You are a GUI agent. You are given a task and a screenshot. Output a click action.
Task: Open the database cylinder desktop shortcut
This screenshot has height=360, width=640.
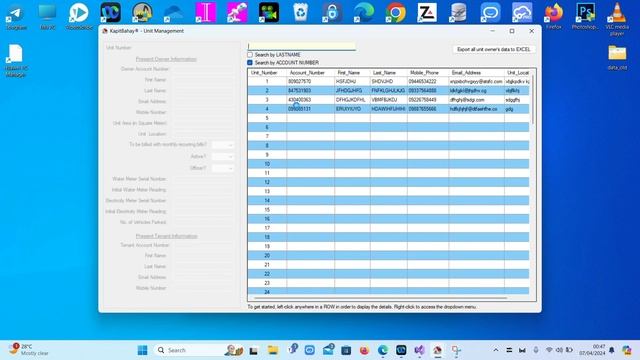click(458, 13)
